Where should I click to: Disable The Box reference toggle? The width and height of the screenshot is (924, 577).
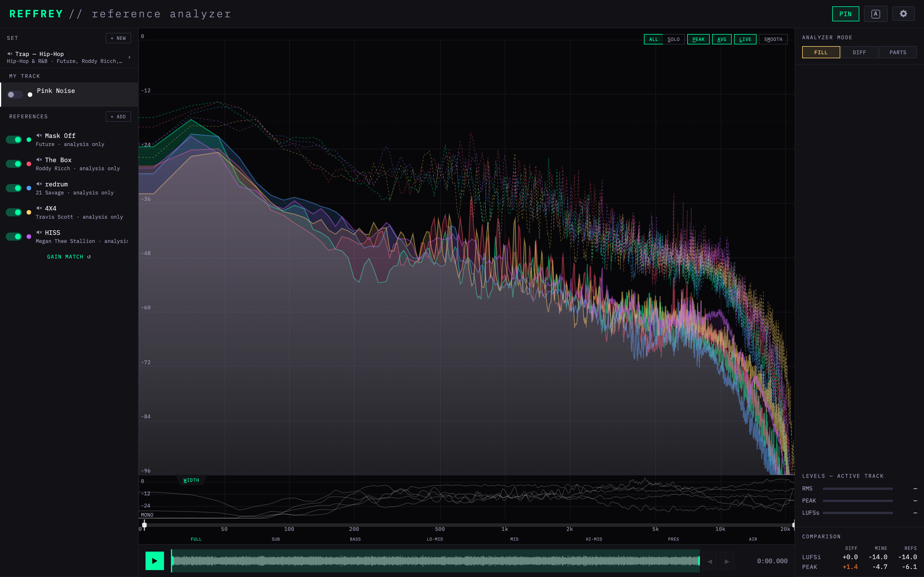pos(14,164)
